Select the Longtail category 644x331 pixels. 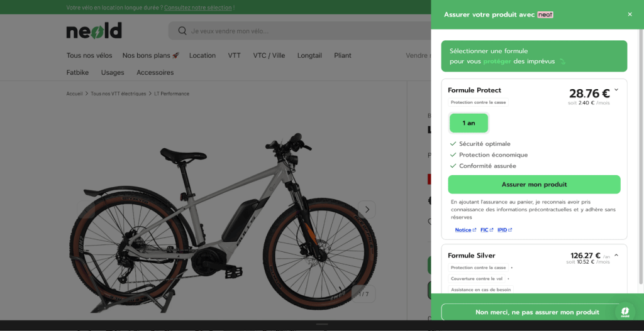pos(309,55)
